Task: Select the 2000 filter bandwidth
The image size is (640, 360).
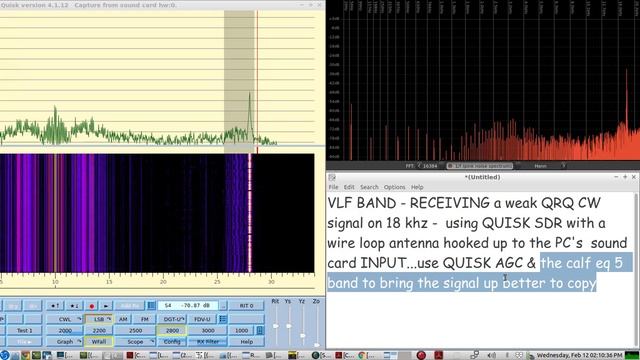Action: click(x=65, y=331)
